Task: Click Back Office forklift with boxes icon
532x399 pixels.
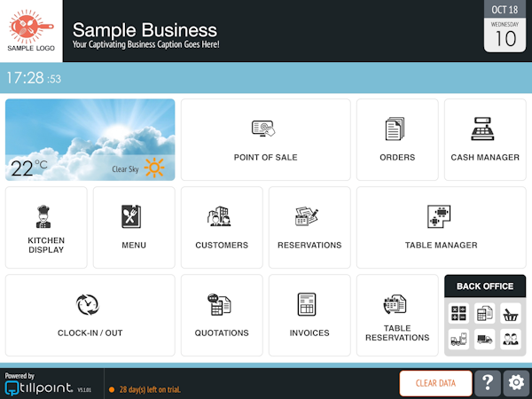Action: pyautogui.click(x=458, y=339)
